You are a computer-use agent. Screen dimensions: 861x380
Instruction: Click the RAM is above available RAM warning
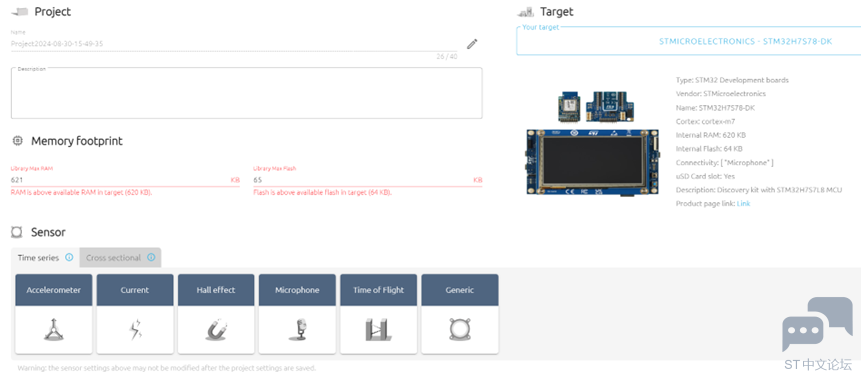[x=81, y=193]
